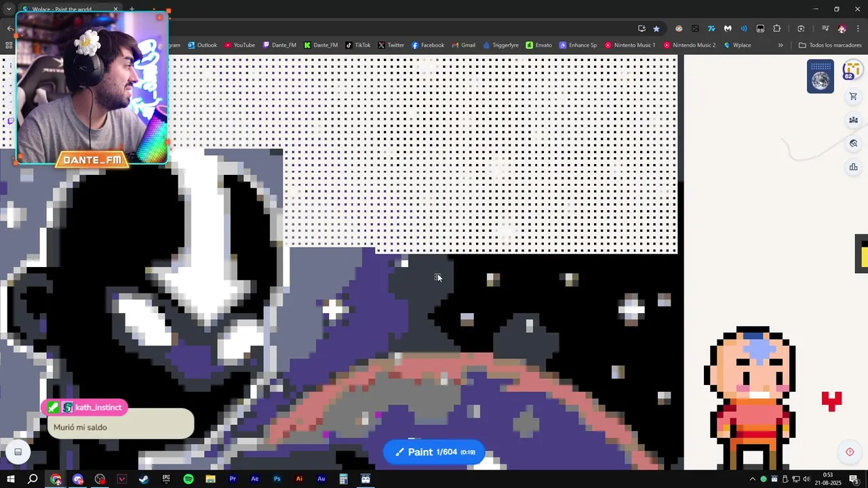Open the Dante_FM bookmark with Kick icon
The width and height of the screenshot is (868, 488).
(x=321, y=45)
